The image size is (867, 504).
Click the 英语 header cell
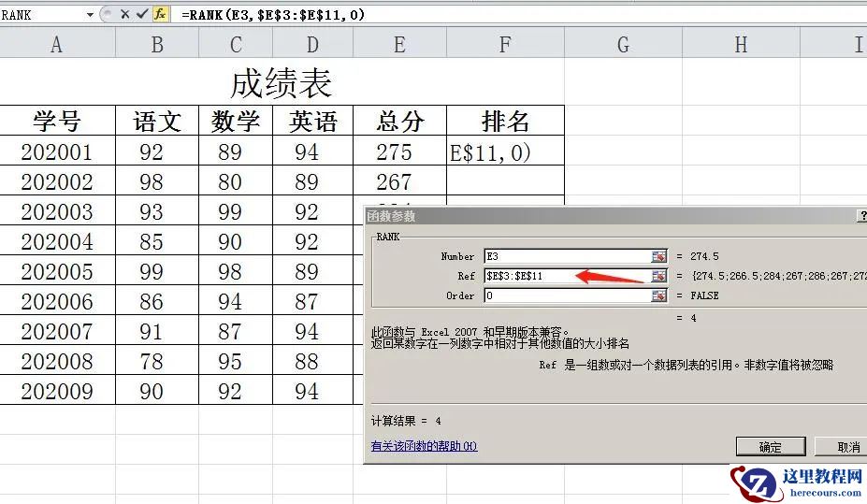(x=312, y=121)
